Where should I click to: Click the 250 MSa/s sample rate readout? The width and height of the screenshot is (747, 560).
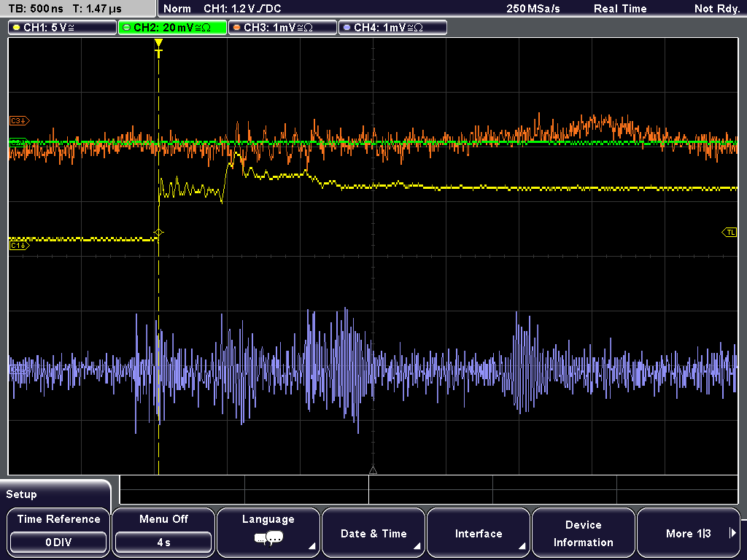pos(533,9)
